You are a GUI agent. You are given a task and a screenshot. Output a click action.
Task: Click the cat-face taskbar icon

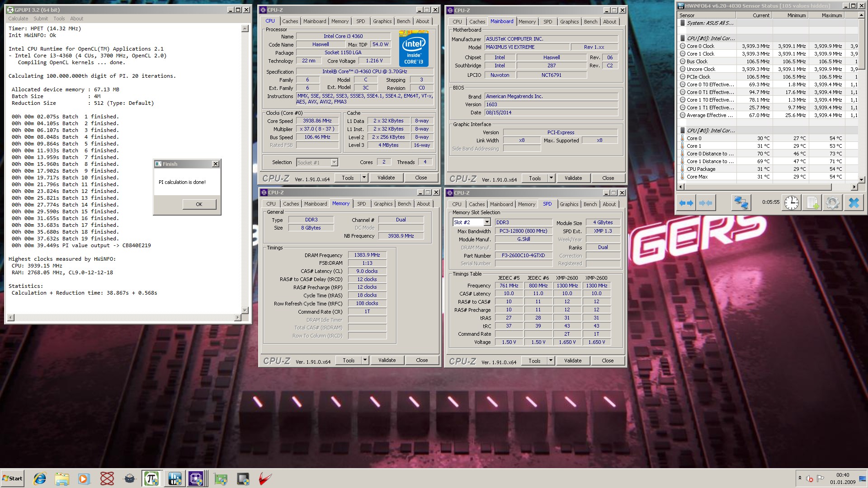[x=130, y=479]
